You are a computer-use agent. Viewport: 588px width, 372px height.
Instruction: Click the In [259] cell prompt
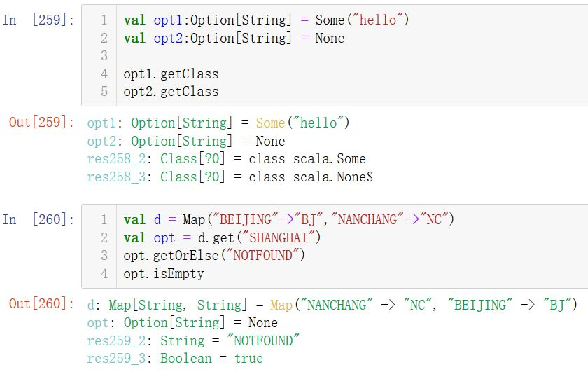point(38,20)
